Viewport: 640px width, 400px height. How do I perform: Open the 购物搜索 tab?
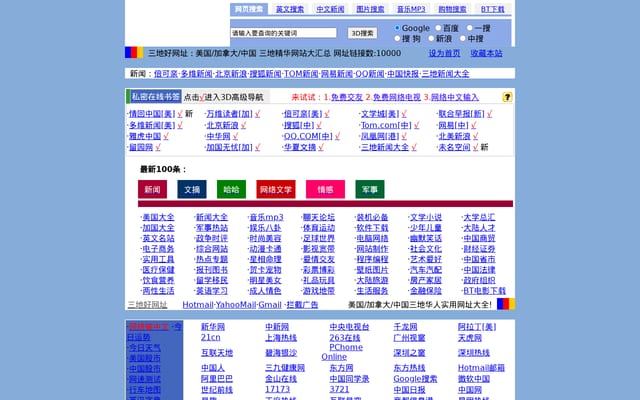452,9
